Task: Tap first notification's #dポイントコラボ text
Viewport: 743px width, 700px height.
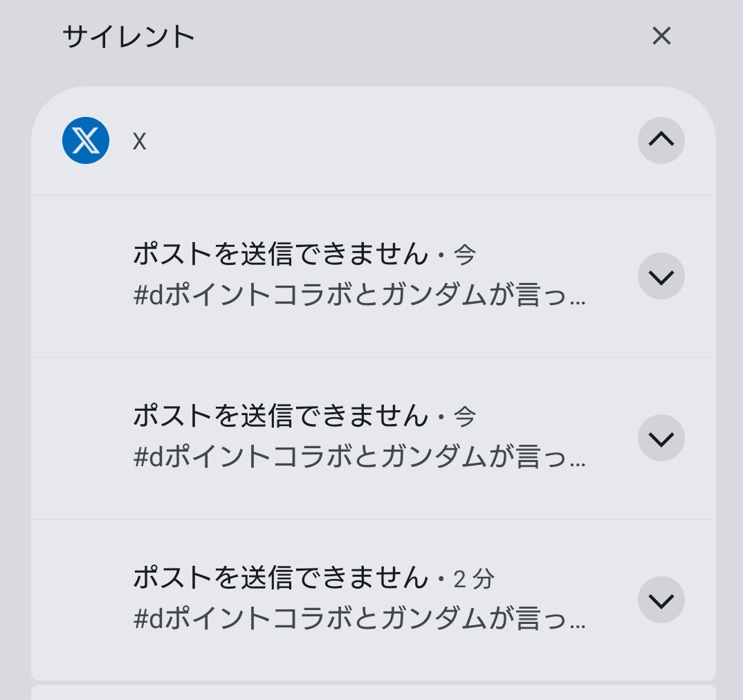Action: (x=360, y=295)
